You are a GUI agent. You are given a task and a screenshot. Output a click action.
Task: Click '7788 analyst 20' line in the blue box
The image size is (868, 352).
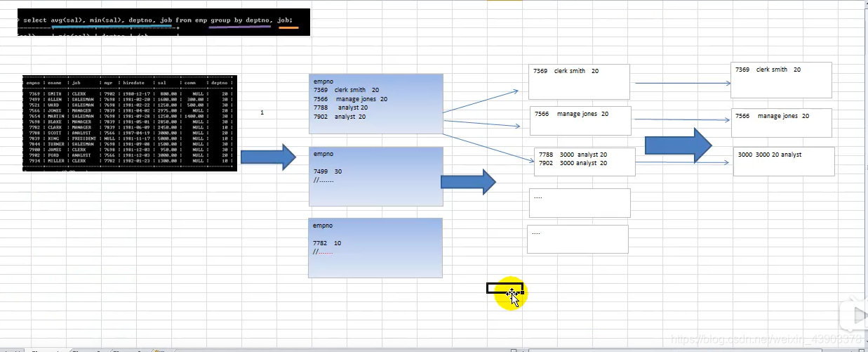click(x=340, y=107)
